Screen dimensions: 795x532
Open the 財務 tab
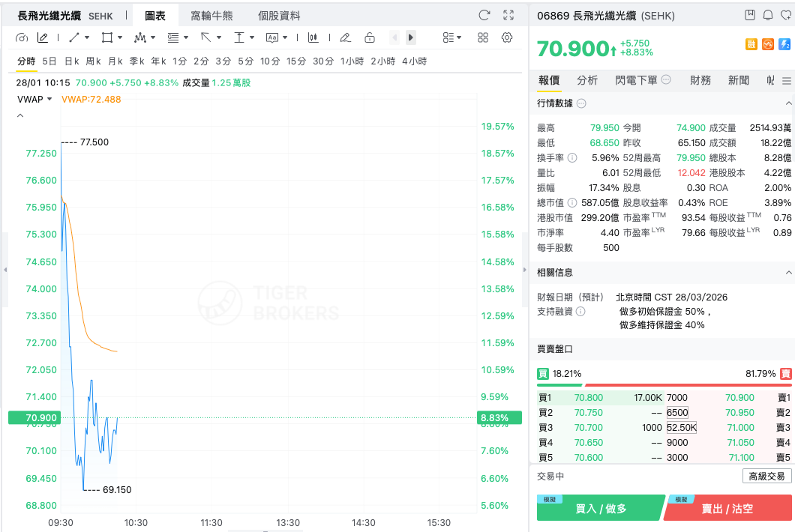tap(700, 80)
